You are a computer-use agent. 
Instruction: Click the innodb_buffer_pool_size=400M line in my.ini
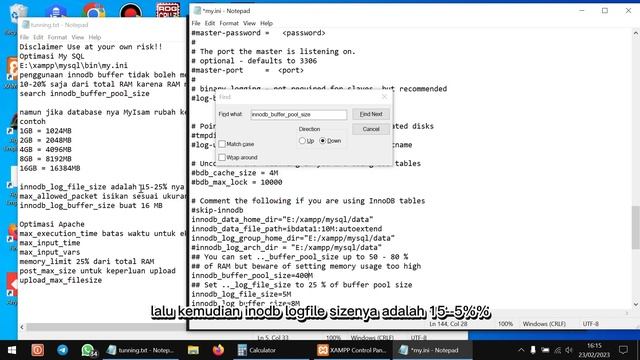252,276
